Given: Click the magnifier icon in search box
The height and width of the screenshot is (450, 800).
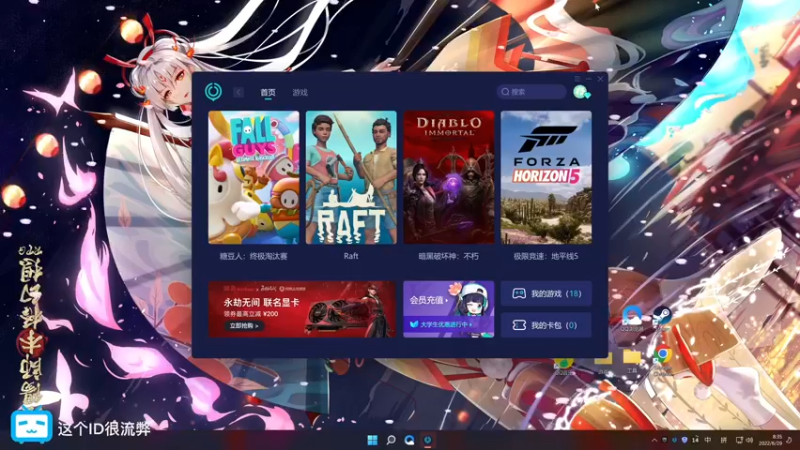Looking at the screenshot, I should [505, 92].
